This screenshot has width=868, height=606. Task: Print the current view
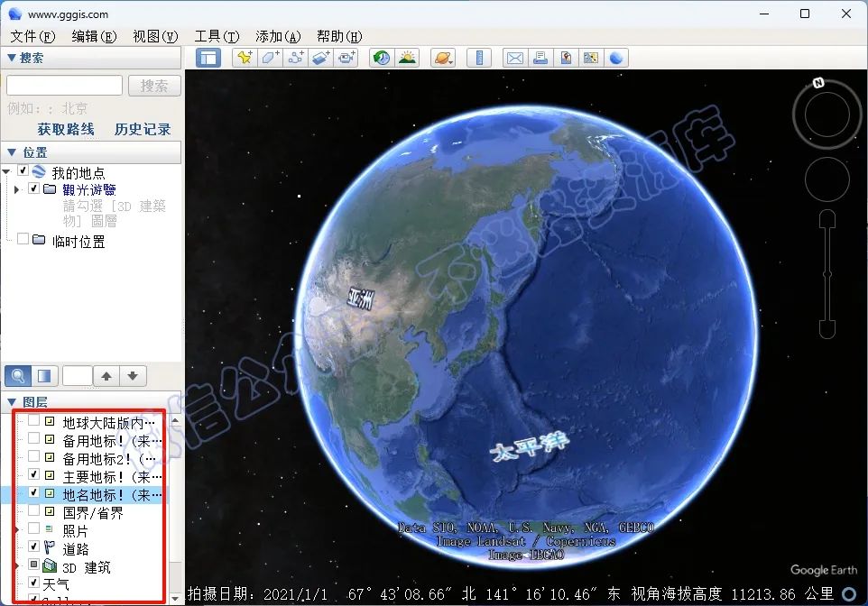[540, 58]
